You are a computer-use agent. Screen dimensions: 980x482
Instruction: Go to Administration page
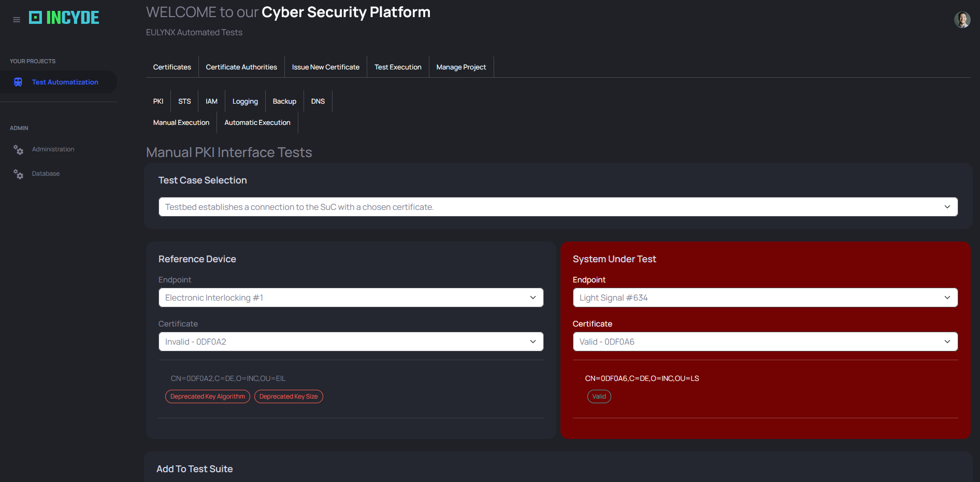point(53,149)
